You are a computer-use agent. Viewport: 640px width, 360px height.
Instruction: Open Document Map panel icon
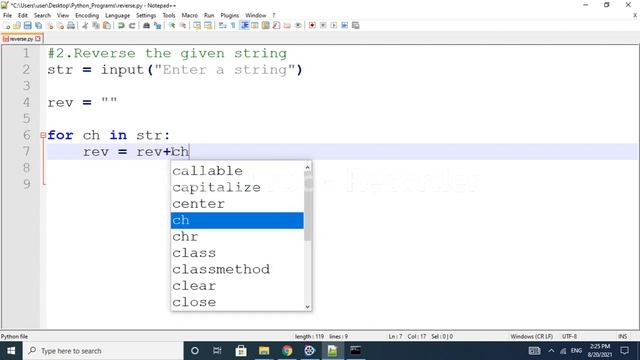tap(265, 25)
